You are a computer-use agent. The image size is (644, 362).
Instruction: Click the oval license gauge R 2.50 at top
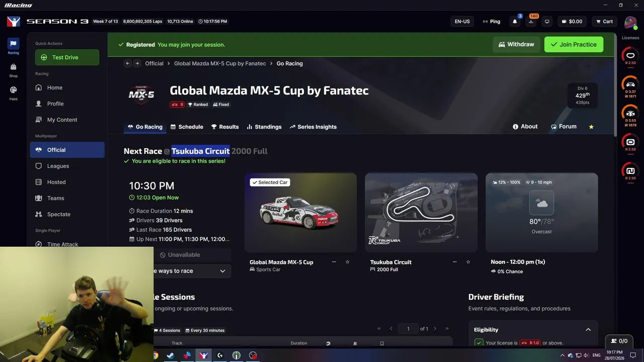click(x=630, y=56)
